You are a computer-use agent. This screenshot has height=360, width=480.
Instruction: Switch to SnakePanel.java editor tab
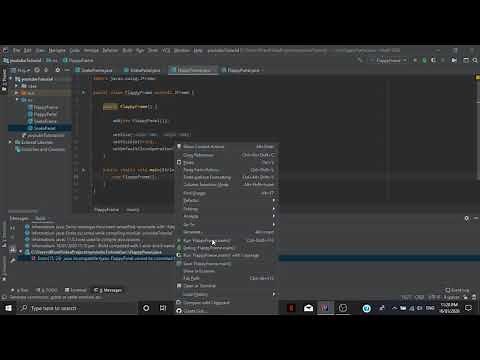(143, 70)
